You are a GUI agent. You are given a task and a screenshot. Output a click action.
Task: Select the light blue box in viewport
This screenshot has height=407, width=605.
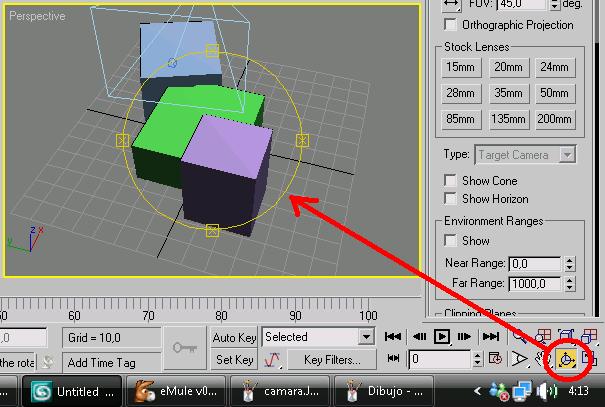tap(179, 50)
